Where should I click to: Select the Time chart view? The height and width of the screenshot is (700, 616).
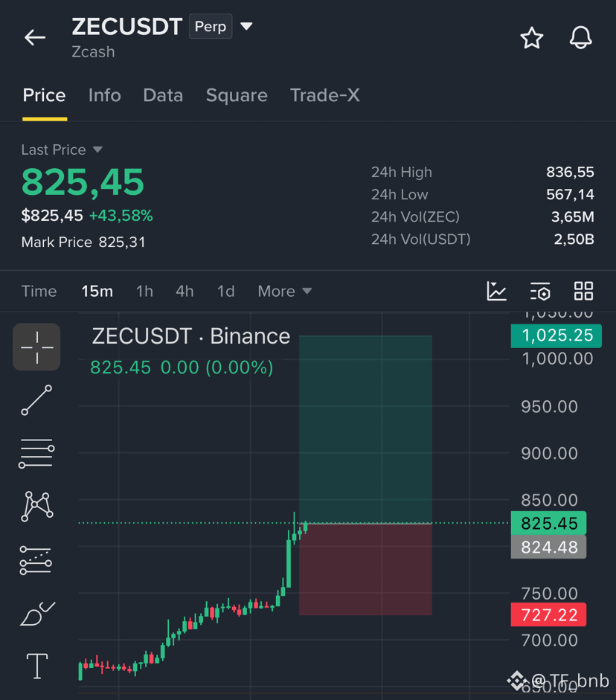click(39, 291)
